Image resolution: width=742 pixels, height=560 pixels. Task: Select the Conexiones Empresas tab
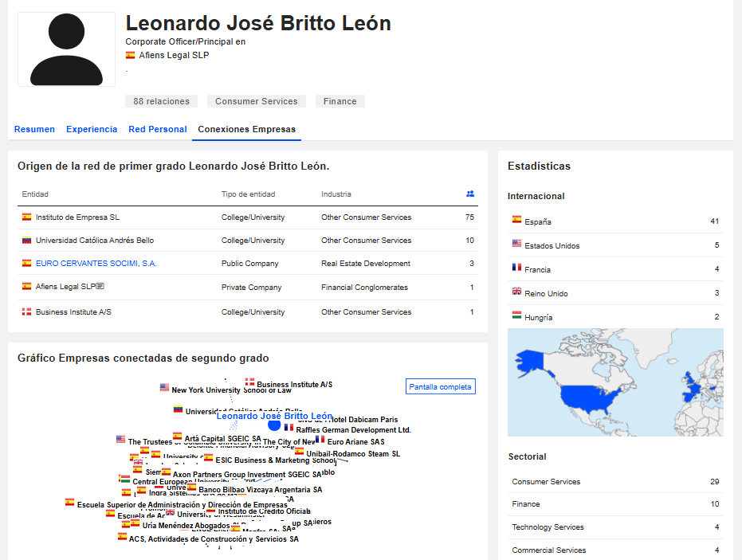[246, 129]
